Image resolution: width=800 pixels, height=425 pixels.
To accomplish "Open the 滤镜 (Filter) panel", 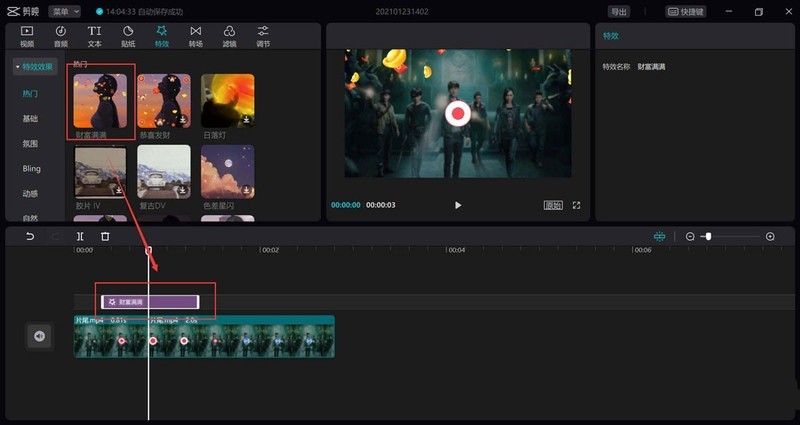I will click(229, 36).
